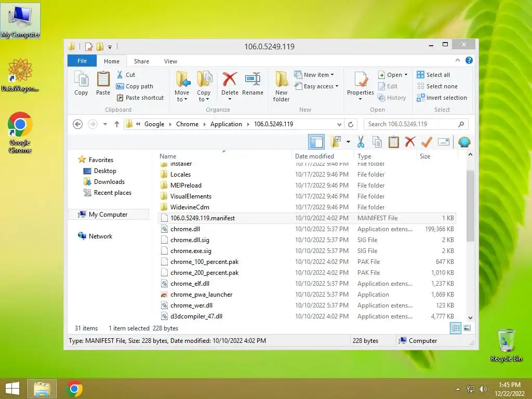Screen dimensions: 532x399
Task: Click the Search 106.0.5249.119 field
Action: 416,124
